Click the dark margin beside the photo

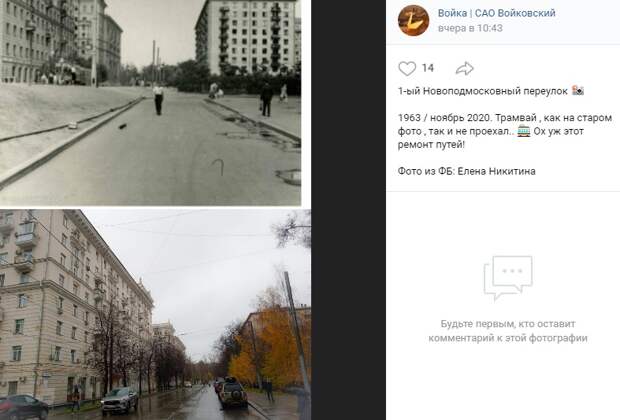(x=348, y=210)
